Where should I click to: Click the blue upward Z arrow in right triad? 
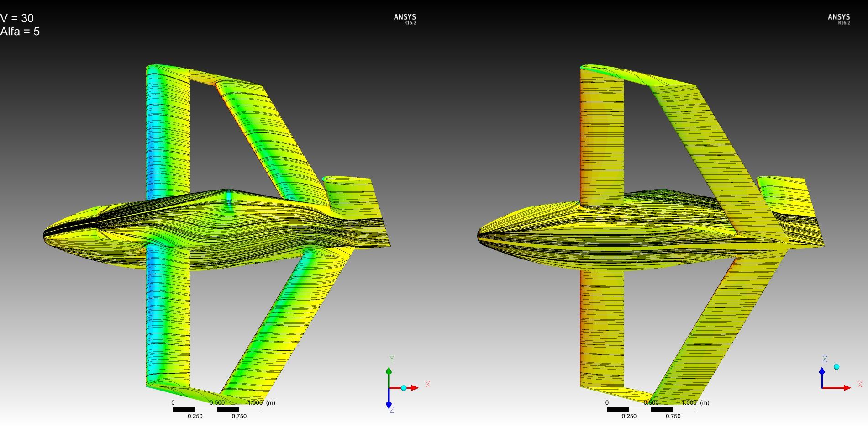pyautogui.click(x=822, y=373)
